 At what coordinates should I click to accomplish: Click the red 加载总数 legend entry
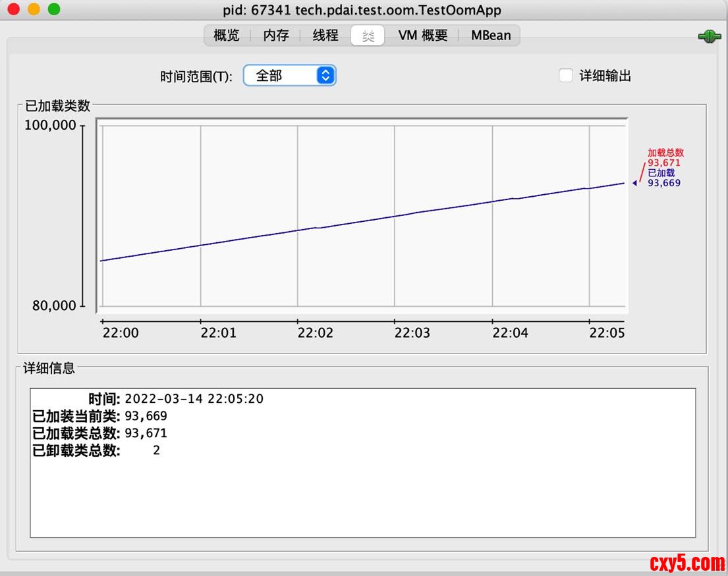click(x=665, y=157)
